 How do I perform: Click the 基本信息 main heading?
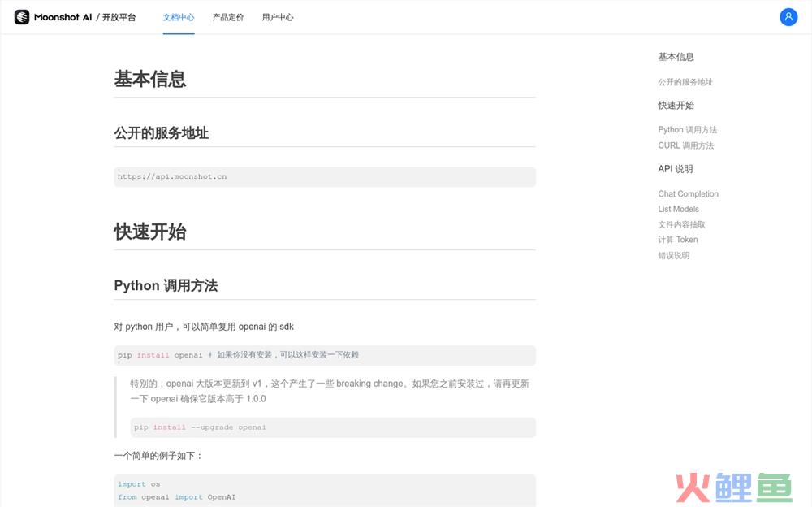[x=149, y=79]
